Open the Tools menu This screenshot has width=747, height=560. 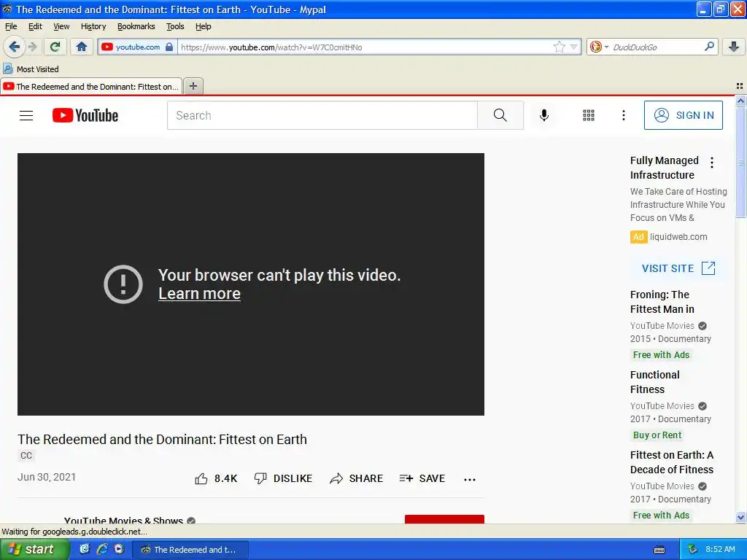tap(175, 26)
